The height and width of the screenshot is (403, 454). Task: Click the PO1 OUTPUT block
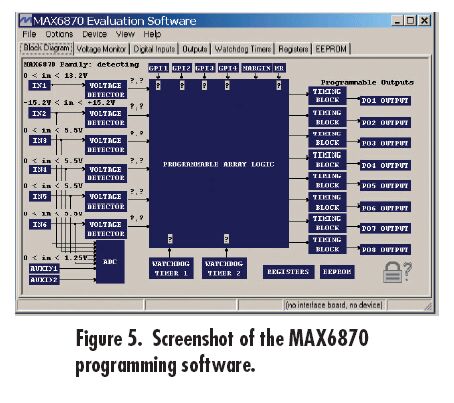point(385,101)
